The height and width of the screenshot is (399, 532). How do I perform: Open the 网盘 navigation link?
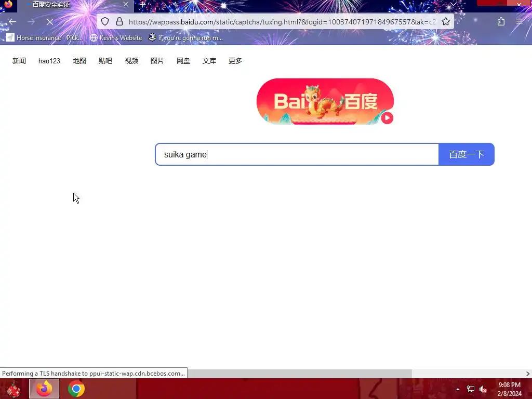tap(183, 61)
